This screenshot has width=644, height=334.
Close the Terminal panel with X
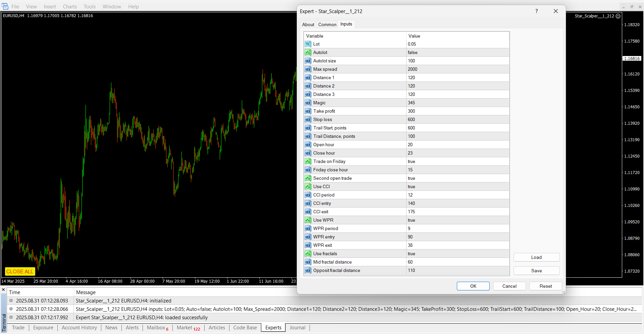3,290
